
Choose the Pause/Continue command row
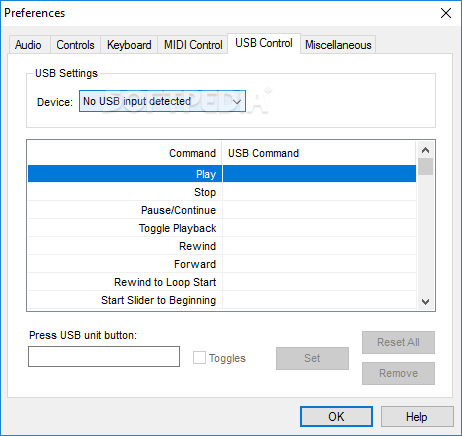pos(222,210)
